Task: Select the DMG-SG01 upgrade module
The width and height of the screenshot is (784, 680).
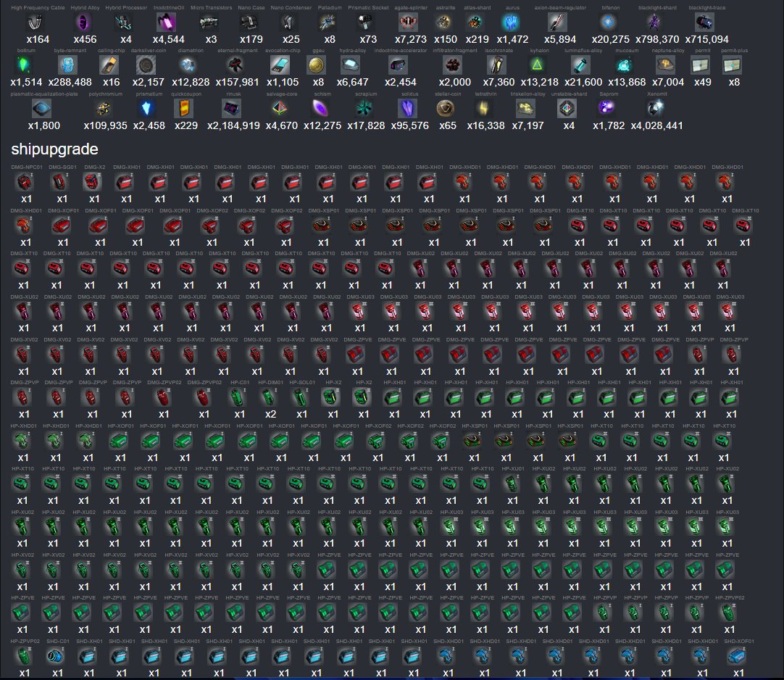Action: (x=59, y=183)
